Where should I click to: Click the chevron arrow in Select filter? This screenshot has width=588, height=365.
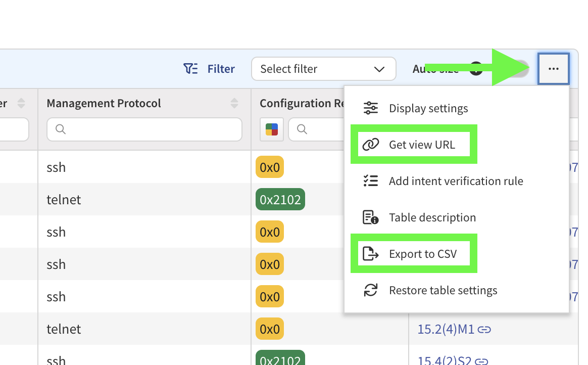(x=379, y=69)
